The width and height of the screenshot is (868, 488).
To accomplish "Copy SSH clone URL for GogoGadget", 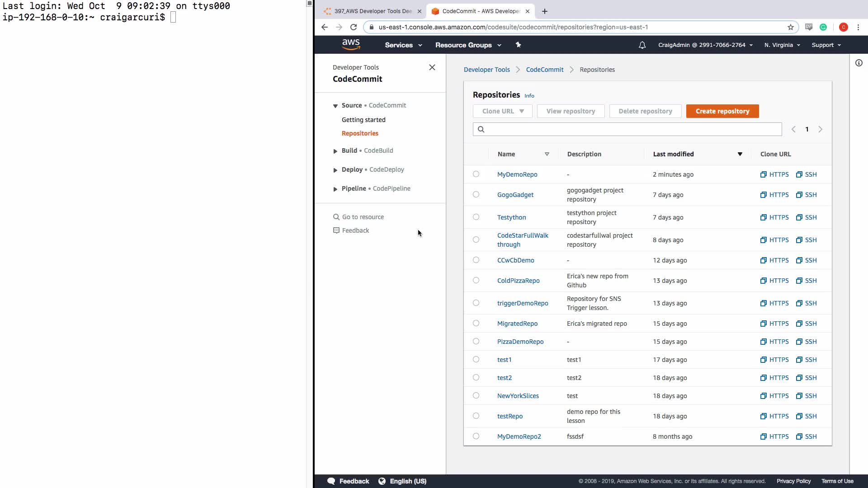I will coord(806,195).
